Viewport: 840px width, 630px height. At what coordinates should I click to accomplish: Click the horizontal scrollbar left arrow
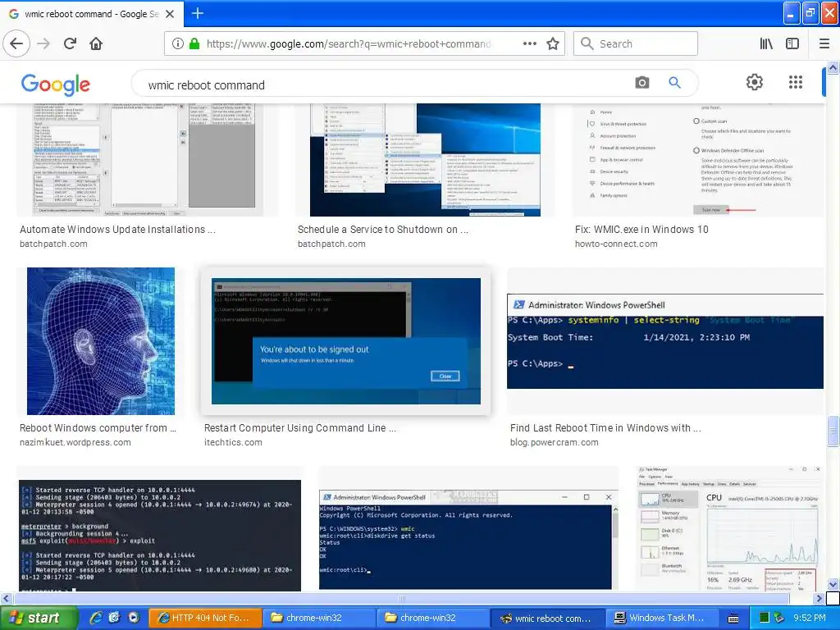click(7, 598)
